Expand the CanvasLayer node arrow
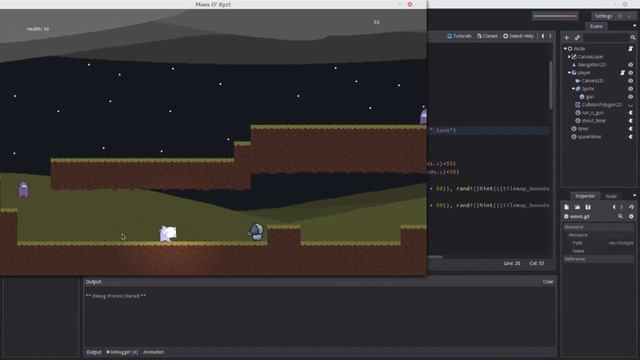This screenshot has height=360, width=640. pyautogui.click(x=569, y=57)
